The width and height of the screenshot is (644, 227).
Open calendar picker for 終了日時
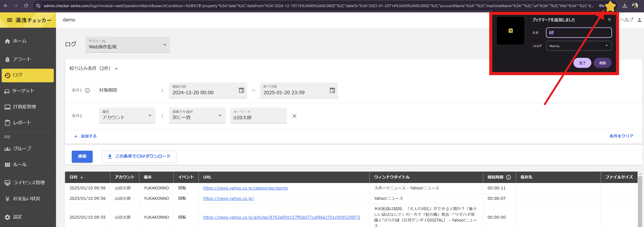coord(332,90)
